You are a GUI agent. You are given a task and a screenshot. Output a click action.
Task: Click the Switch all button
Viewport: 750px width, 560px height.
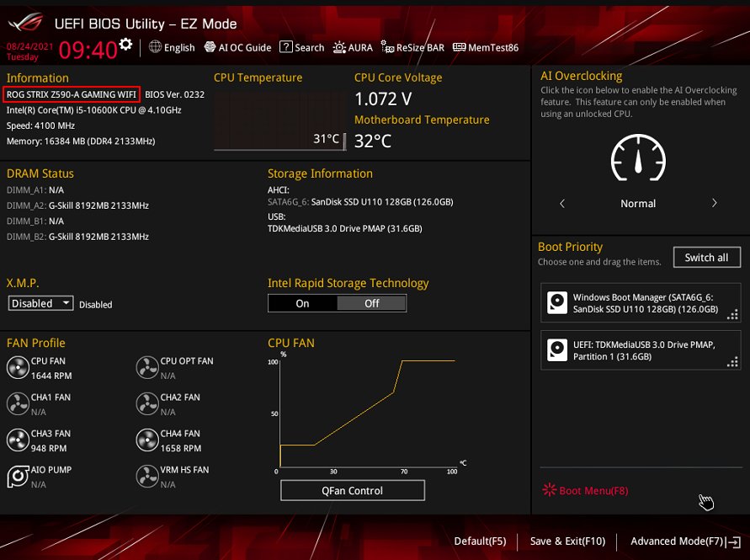(706, 257)
